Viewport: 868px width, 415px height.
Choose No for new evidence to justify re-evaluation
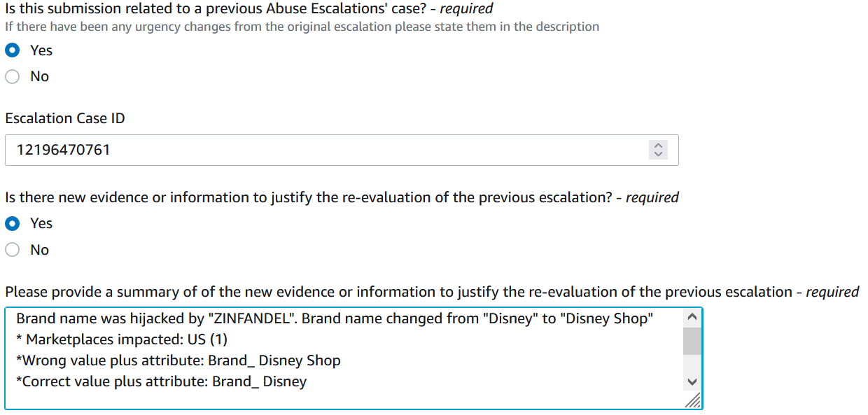coord(13,250)
